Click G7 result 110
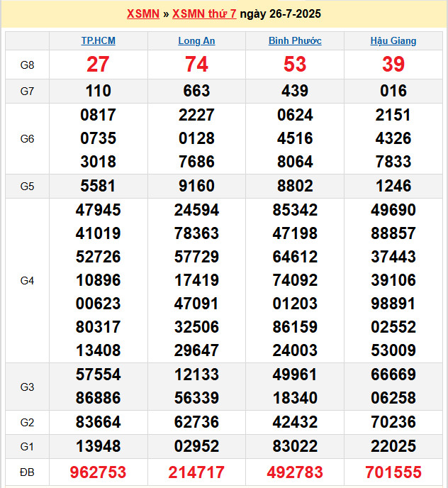The height and width of the screenshot is (488, 448). [99, 91]
